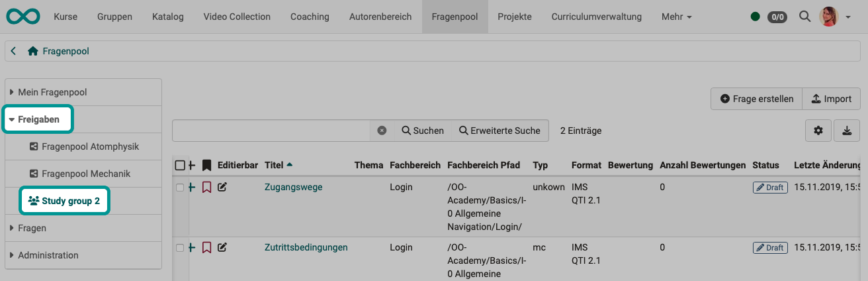The image size is (868, 281).
Task: Click the OpenOlat infinity logo
Action: (x=22, y=17)
